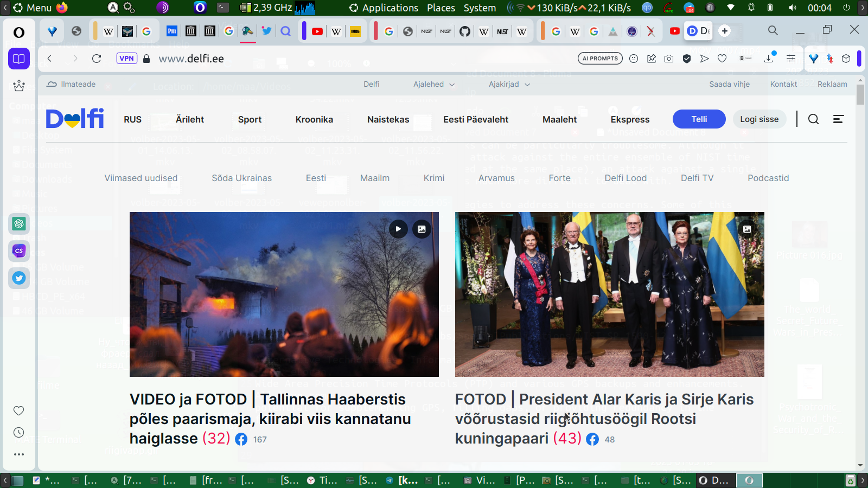
Task: Toggle the ad blocker shield icon
Action: pyautogui.click(x=687, y=59)
